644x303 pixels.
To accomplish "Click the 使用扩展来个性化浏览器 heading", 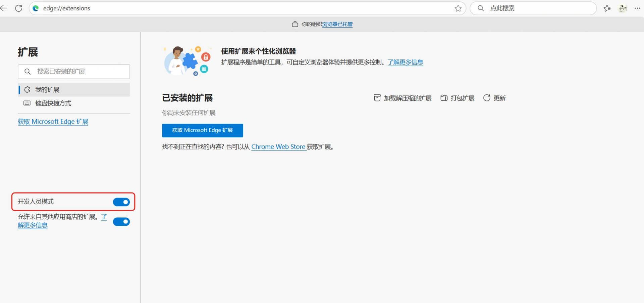I will (259, 51).
